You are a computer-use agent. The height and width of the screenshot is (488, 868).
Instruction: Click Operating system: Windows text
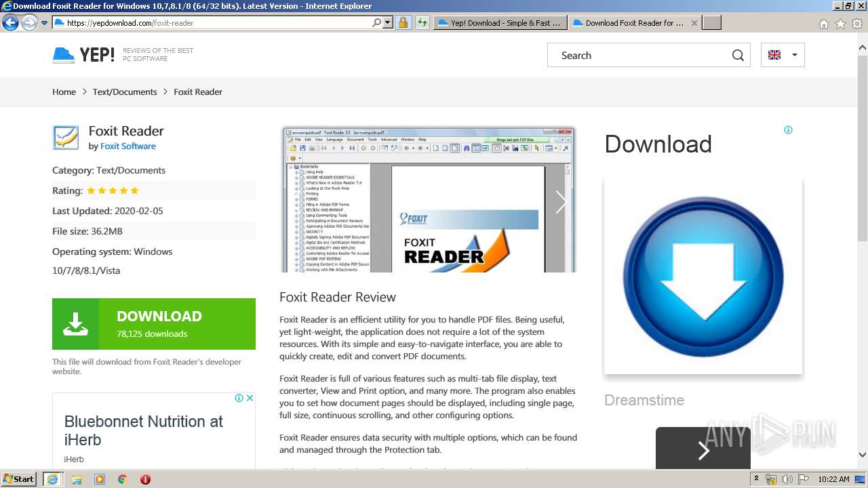click(x=113, y=252)
